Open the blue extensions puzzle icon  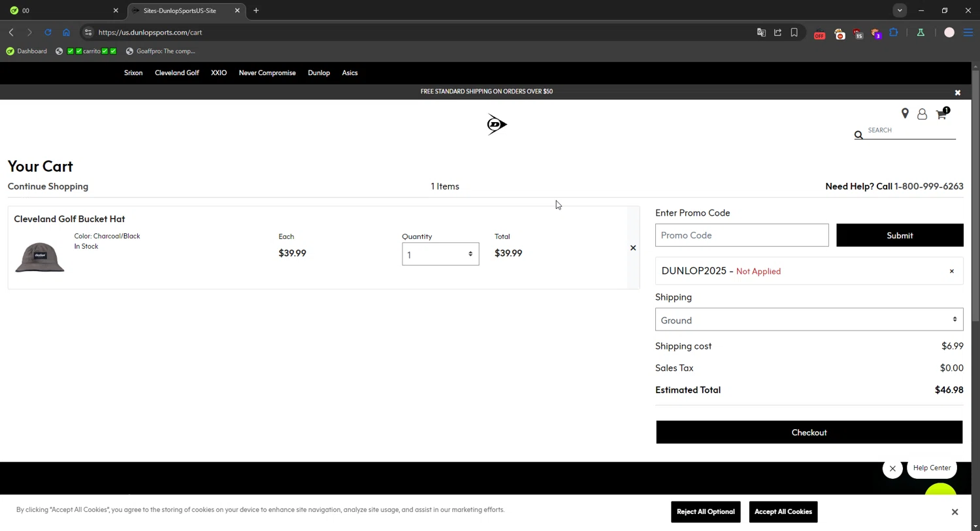tap(894, 32)
